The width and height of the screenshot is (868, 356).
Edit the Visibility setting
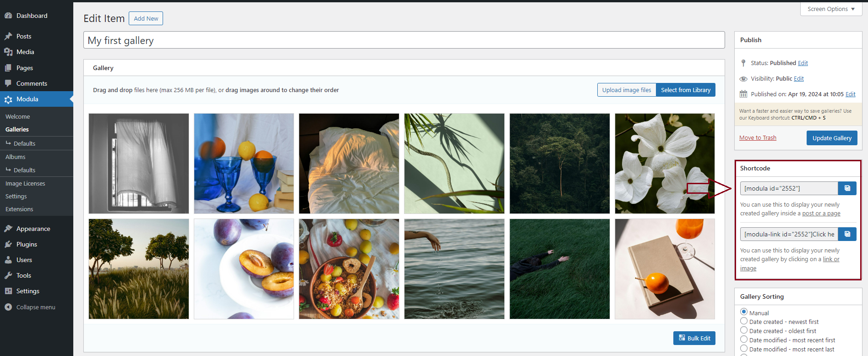pyautogui.click(x=798, y=79)
